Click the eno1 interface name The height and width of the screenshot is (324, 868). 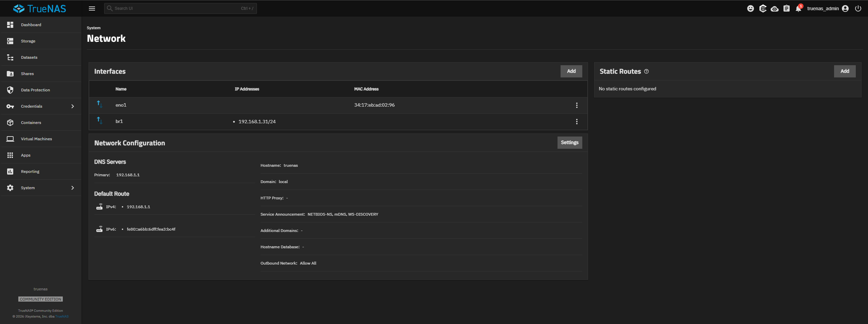(x=121, y=105)
